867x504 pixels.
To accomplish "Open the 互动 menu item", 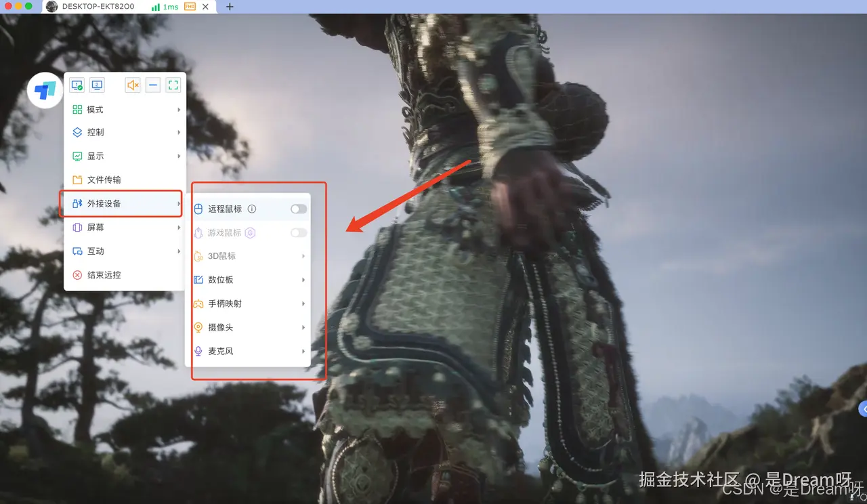I will pyautogui.click(x=125, y=251).
